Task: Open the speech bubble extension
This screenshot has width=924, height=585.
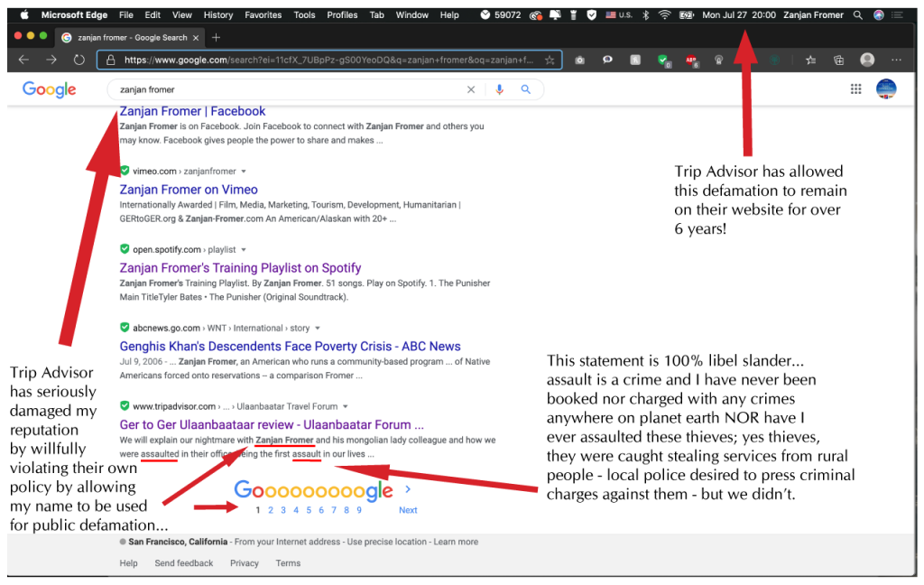Action: tap(607, 60)
